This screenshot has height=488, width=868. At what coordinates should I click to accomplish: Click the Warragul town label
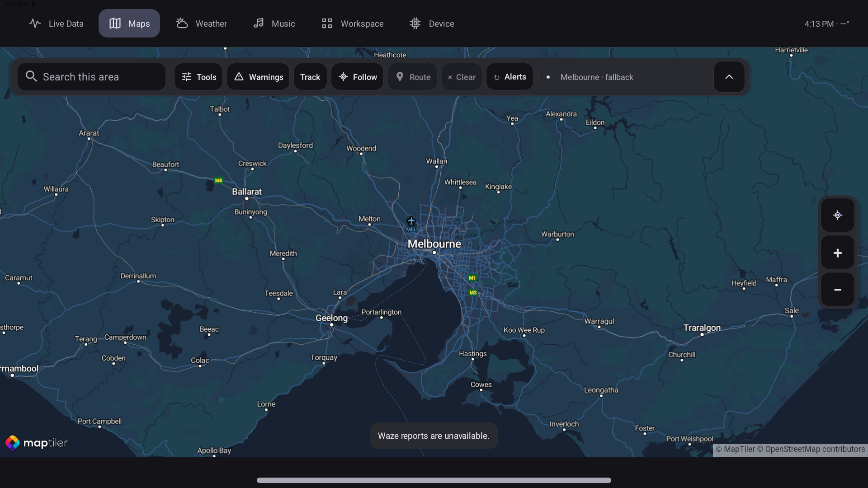coord(599,321)
